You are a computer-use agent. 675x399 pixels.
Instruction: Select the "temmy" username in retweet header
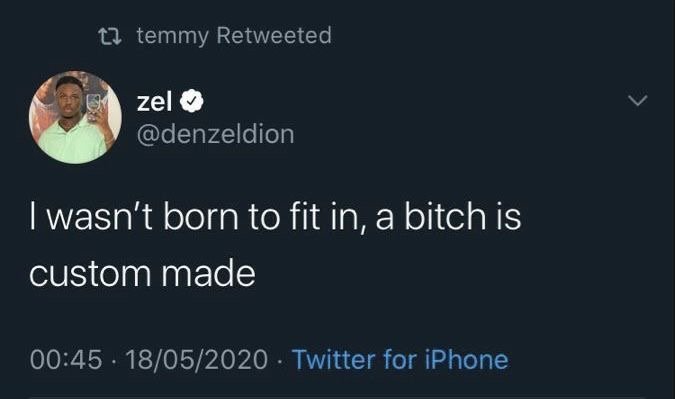[x=173, y=36]
